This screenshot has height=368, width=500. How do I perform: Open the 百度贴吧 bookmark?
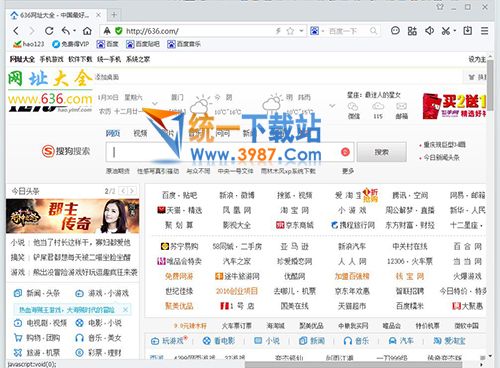point(143,44)
